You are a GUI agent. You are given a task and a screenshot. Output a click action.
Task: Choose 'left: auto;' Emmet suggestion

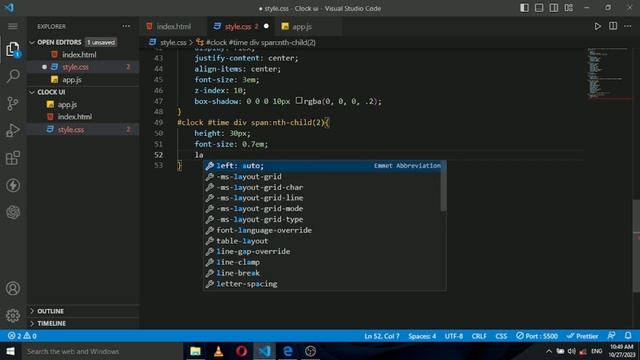(322, 166)
